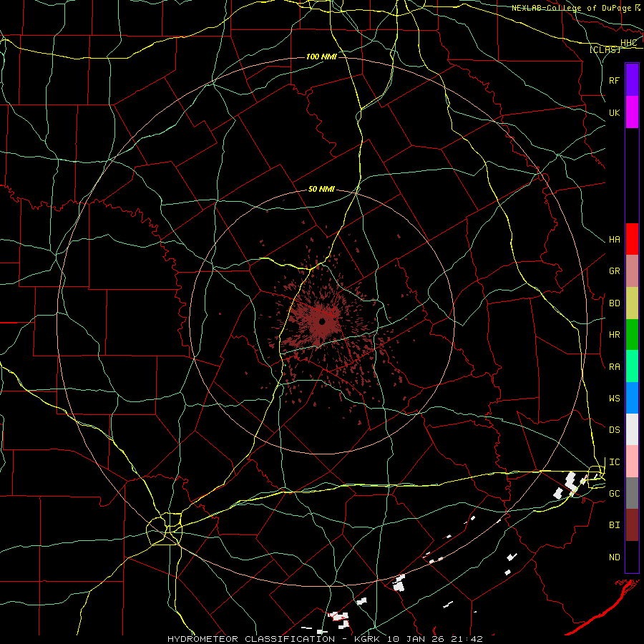
Task: Click the 100 NMI range ring label
Action: (321, 57)
